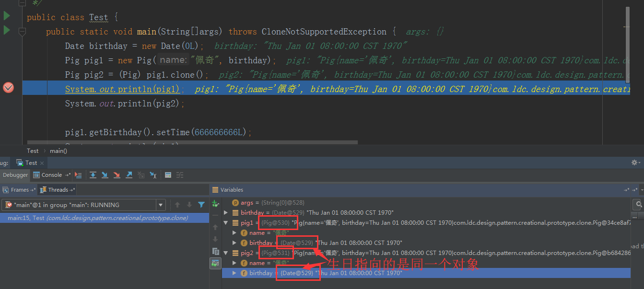Click the previous frame up arrow icon

coord(177,205)
